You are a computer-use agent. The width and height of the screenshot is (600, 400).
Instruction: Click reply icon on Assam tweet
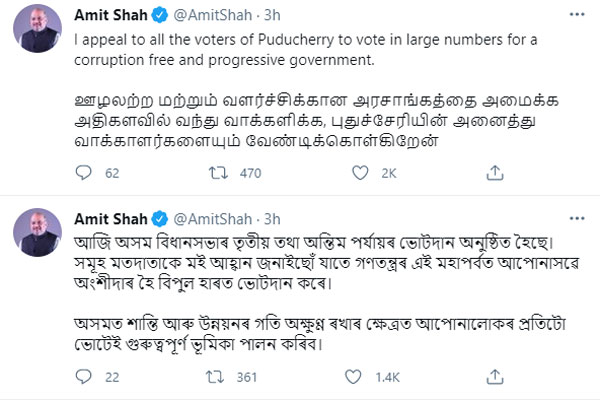[85, 376]
